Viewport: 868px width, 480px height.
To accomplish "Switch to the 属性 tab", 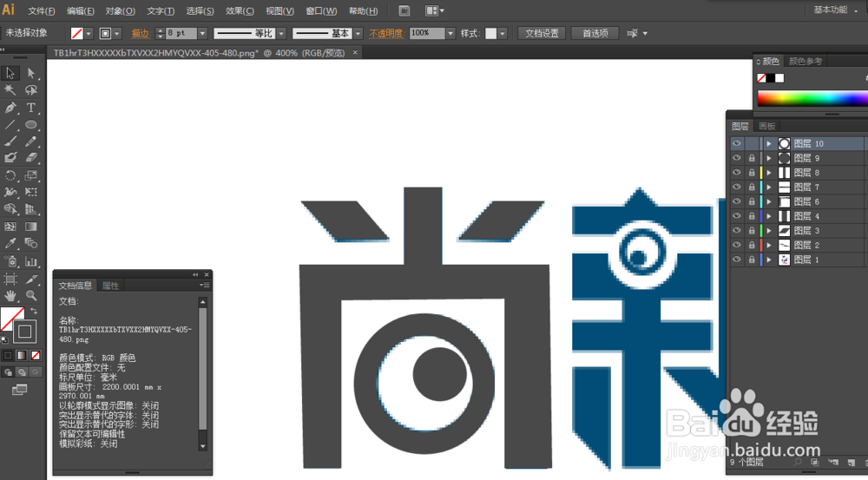I will 111,286.
